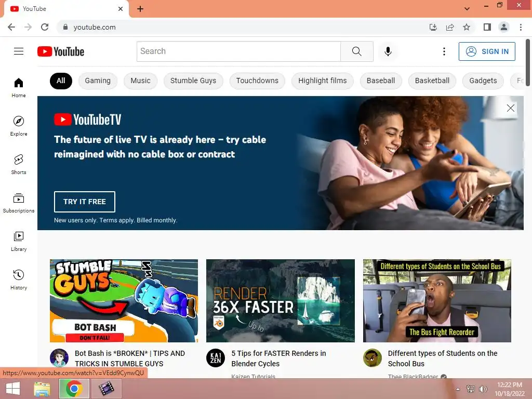Open Explore in sidebar

pyautogui.click(x=19, y=126)
